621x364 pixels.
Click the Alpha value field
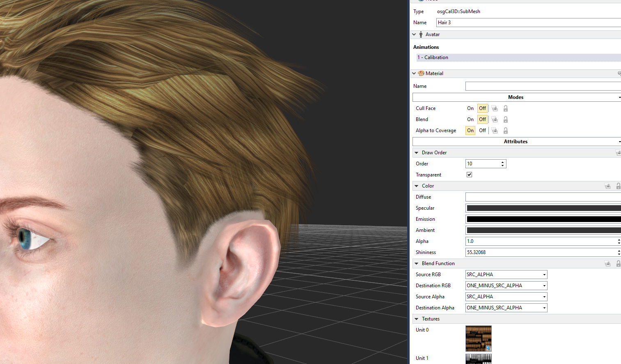(x=541, y=241)
